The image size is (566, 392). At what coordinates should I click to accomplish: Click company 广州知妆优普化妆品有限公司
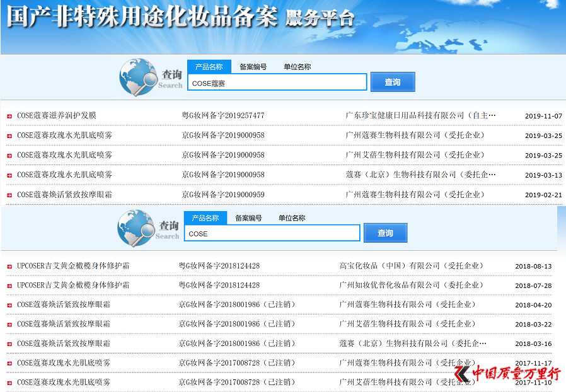point(389,285)
